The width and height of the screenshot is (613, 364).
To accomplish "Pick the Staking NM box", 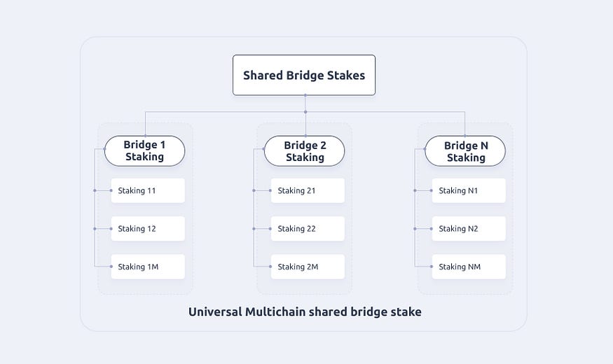I will pyautogui.click(x=468, y=267).
